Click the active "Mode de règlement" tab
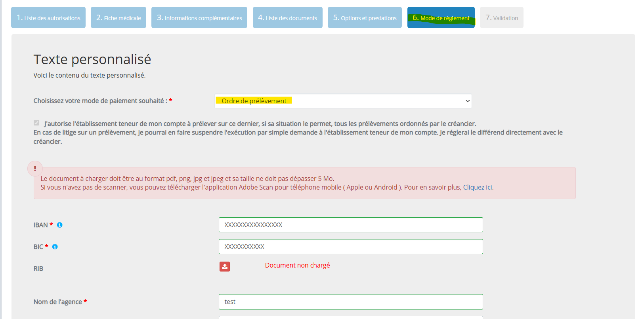 (x=441, y=18)
